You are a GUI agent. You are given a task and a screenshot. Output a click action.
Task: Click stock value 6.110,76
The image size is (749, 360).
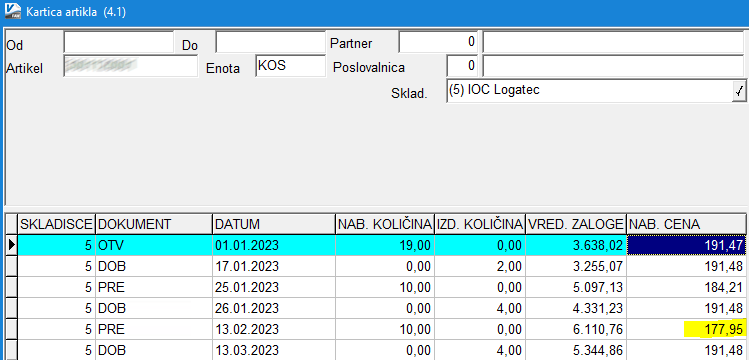pos(576,329)
